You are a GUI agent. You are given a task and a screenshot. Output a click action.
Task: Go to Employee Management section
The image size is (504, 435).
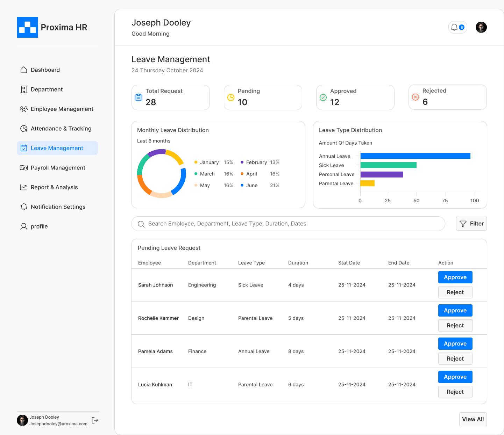pos(57,109)
